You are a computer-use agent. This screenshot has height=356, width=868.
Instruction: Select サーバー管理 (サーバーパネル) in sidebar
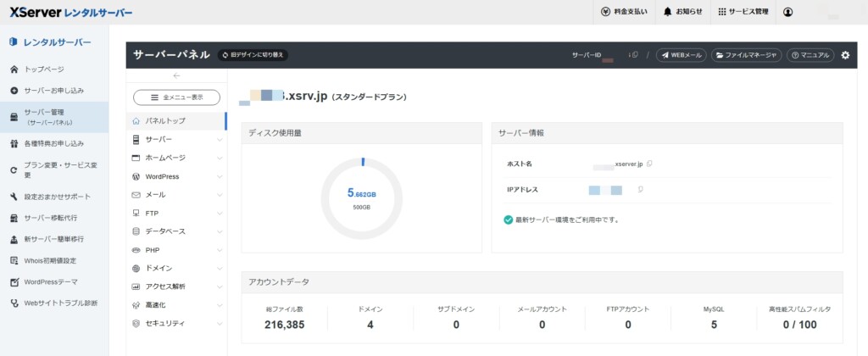[x=54, y=117]
